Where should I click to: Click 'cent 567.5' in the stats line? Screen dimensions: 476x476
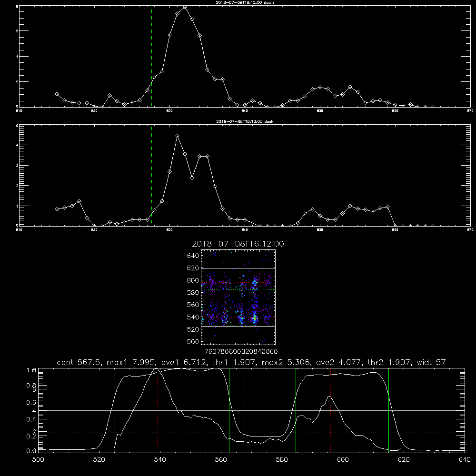coord(79,362)
